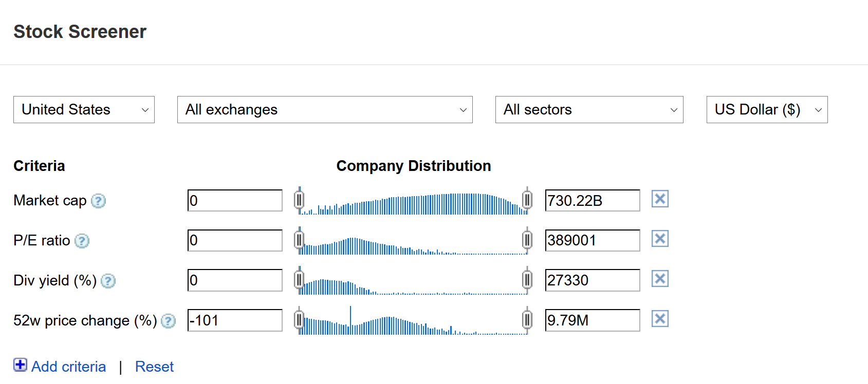Click the blue plus Add criteria icon
Image resolution: width=868 pixels, height=384 pixels.
[x=20, y=365]
